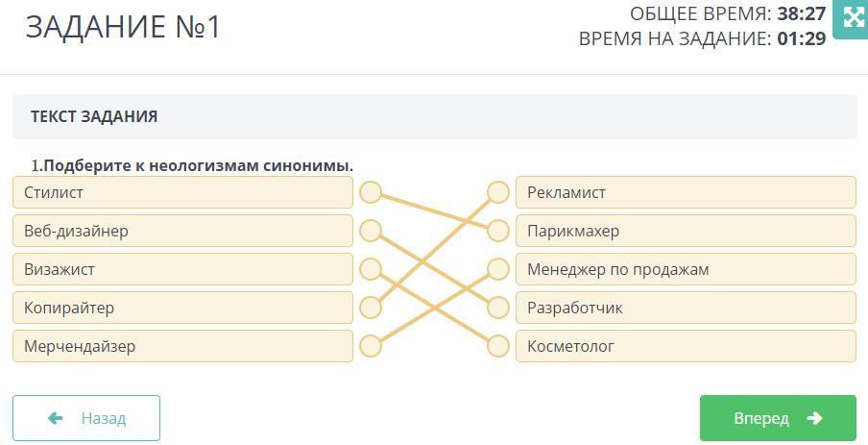Select the Рекламист answer box
This screenshot has width=868, height=445.
tap(686, 192)
